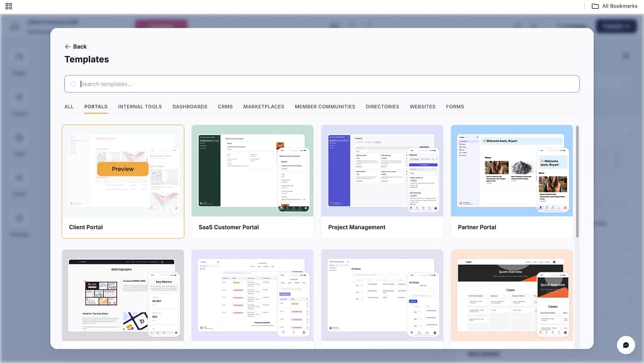This screenshot has width=644, height=363.
Task: Open the DASHBOARDS tab
Action: click(189, 107)
